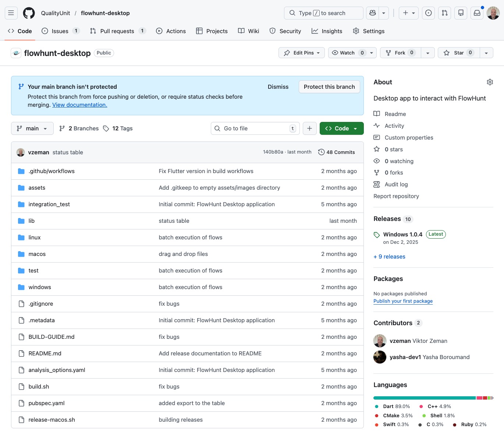Open the main branch selector dropdown
Screen dimensions: 504x432
pyautogui.click(x=32, y=128)
